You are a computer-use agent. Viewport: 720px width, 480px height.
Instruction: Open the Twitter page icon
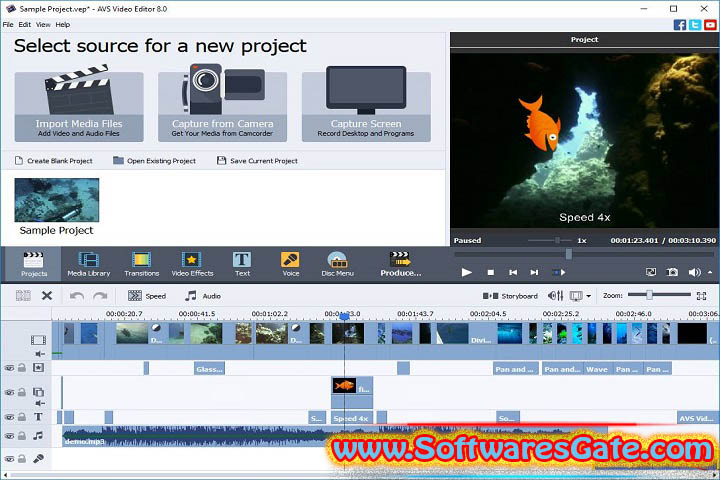click(695, 25)
